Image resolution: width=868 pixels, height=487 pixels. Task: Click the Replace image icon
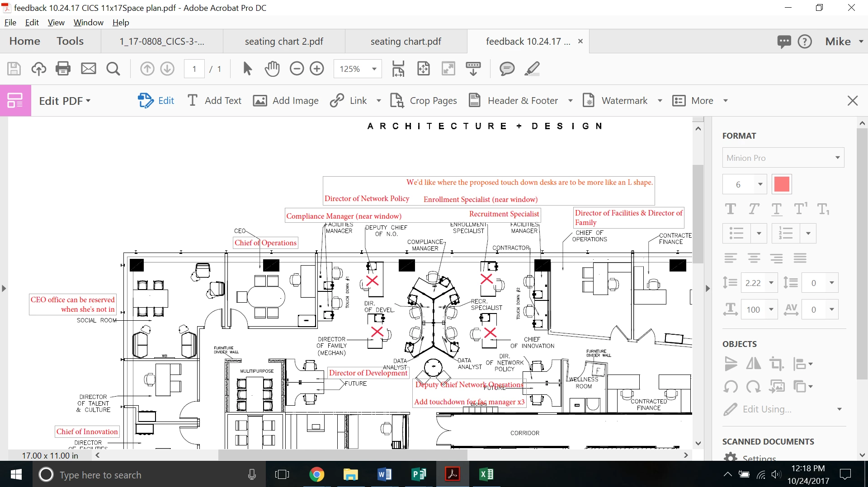click(x=777, y=387)
